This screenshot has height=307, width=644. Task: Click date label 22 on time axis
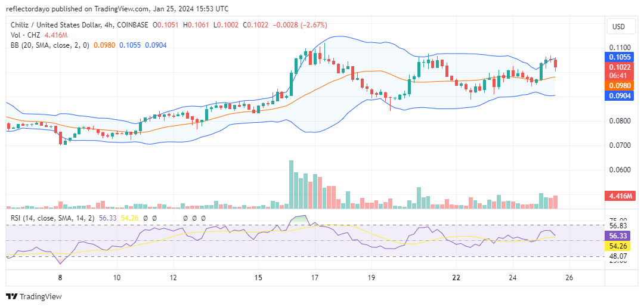(456, 277)
